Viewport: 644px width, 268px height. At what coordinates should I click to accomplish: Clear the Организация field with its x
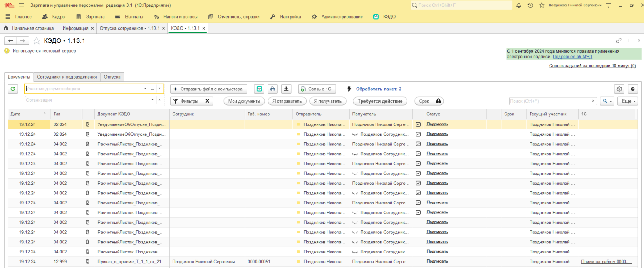click(159, 100)
